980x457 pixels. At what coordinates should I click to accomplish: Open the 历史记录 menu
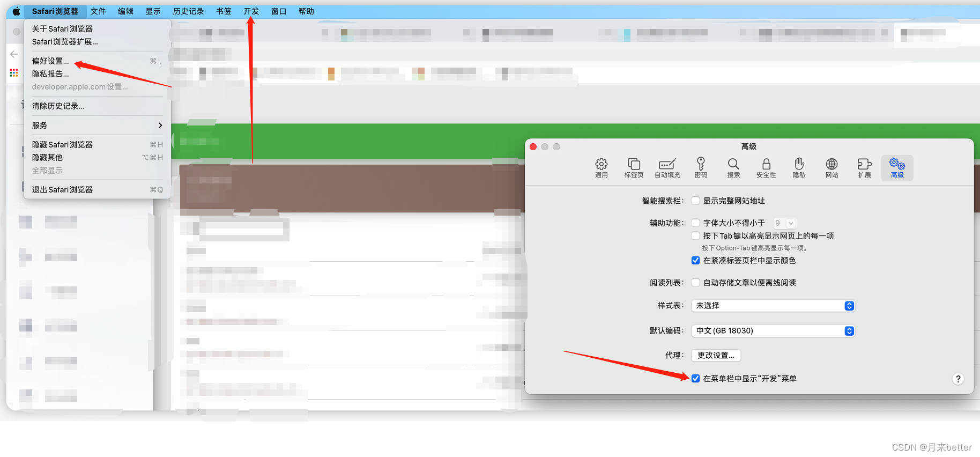click(x=188, y=11)
